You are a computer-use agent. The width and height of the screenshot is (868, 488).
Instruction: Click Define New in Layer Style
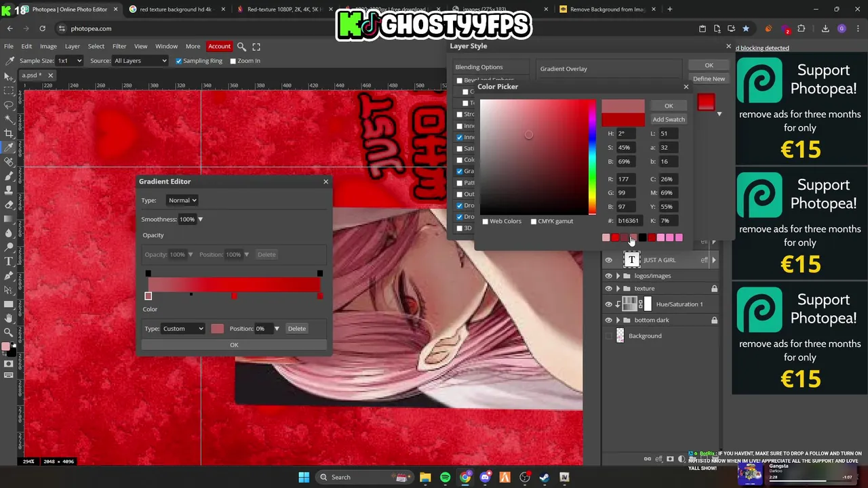point(709,79)
